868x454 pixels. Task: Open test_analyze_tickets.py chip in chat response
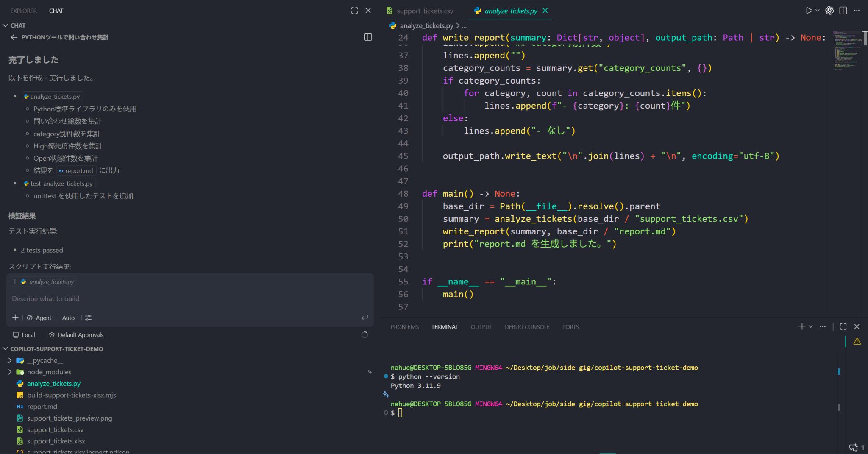click(58, 184)
